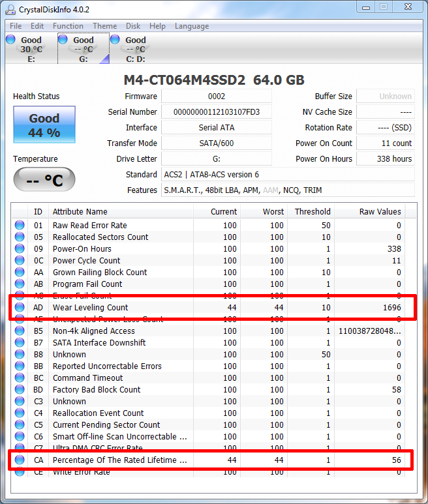Viewport: 428px width, 504px height.
Task: Click status orb for Power-On Hours row
Action: (20, 248)
